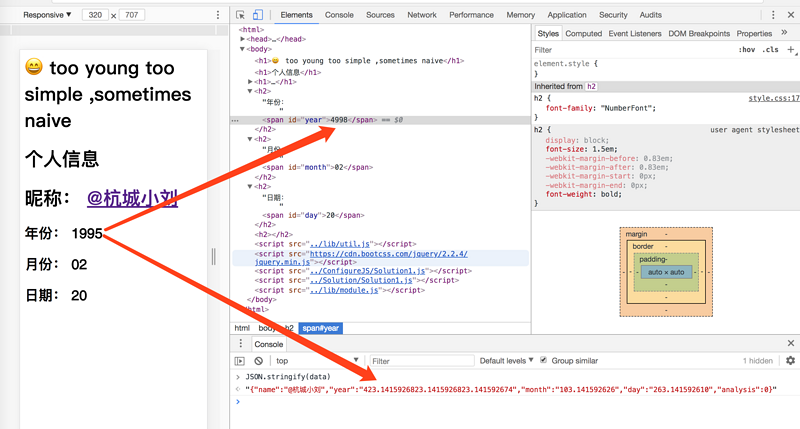Expand the head element node

[242, 39]
